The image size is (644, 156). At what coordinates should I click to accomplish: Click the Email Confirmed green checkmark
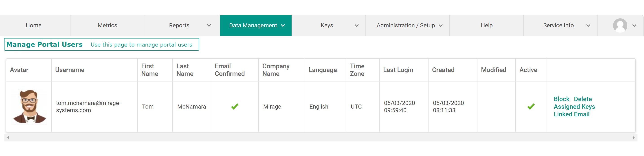tap(235, 106)
